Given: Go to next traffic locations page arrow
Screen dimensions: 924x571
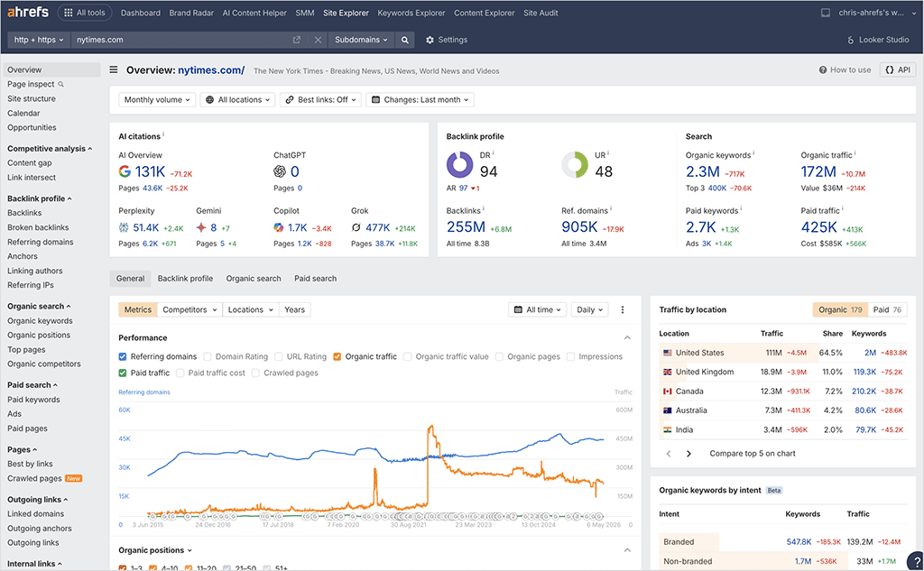Looking at the screenshot, I should (x=688, y=454).
